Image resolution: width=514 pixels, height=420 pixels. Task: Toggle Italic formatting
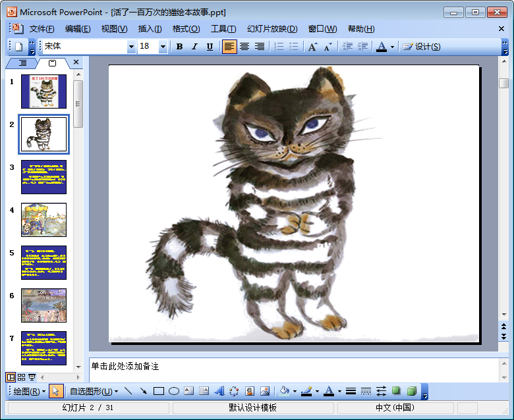[194, 47]
